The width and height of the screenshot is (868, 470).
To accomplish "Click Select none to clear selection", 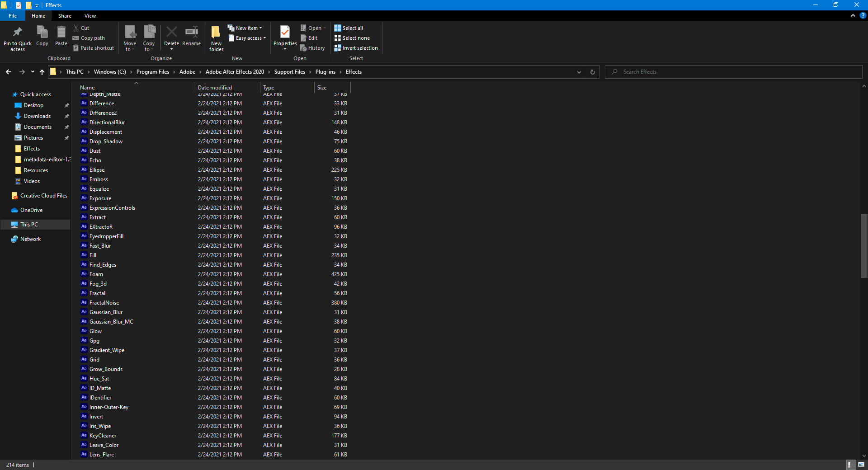I will click(352, 38).
